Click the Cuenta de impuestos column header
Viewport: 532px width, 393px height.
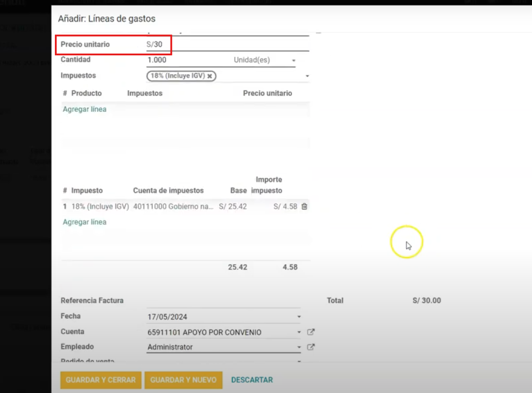(168, 190)
